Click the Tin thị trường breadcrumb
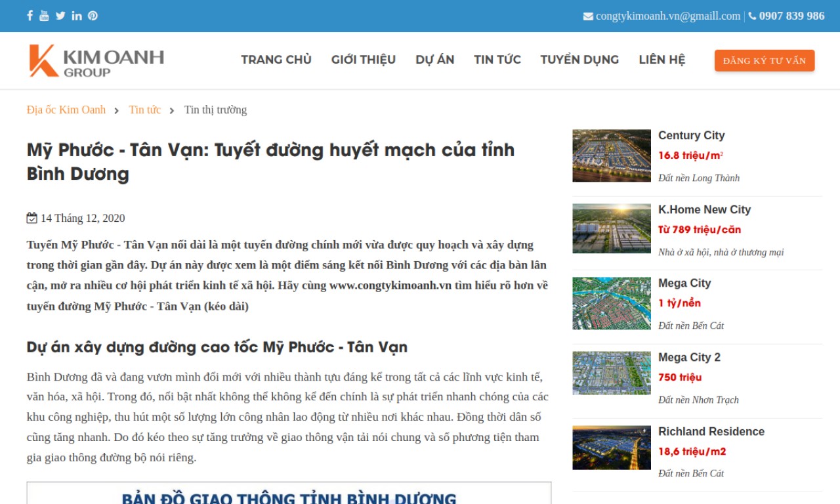The width and height of the screenshot is (840, 504). pos(215,110)
